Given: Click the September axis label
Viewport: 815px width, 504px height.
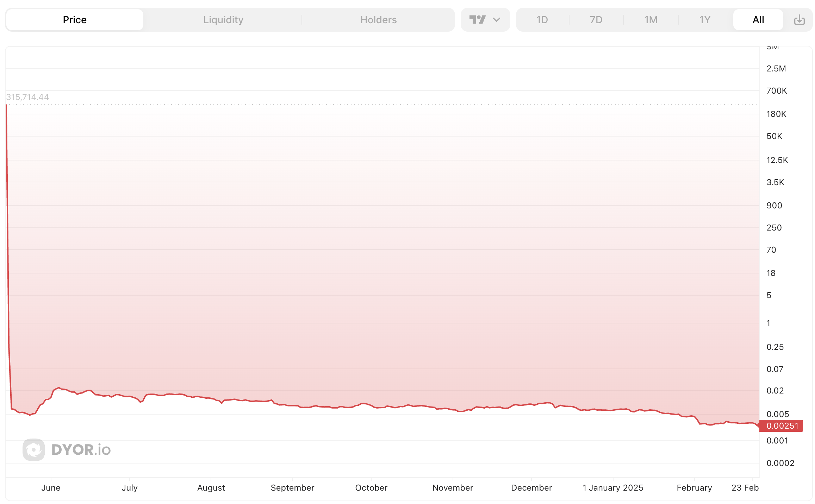Looking at the screenshot, I should pos(292,488).
